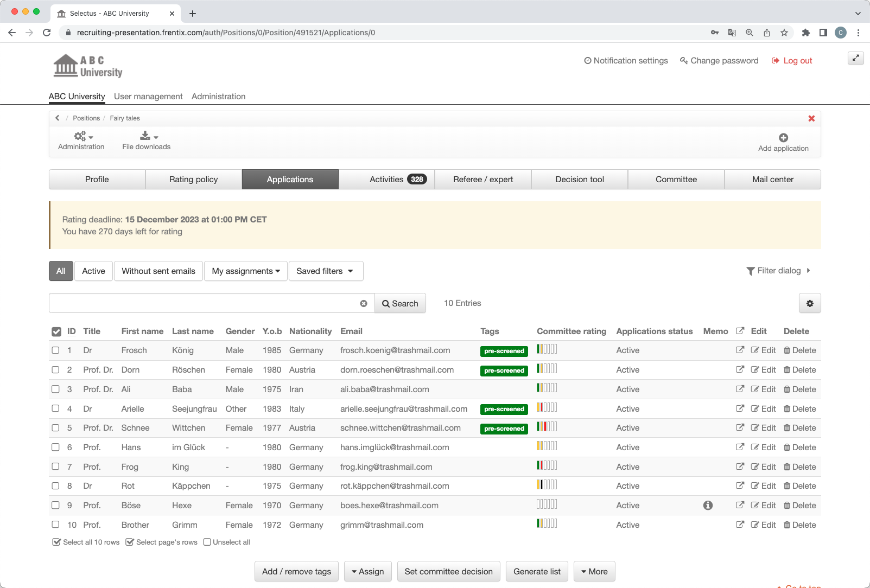Click the bookmark star in address bar

pyautogui.click(x=784, y=33)
